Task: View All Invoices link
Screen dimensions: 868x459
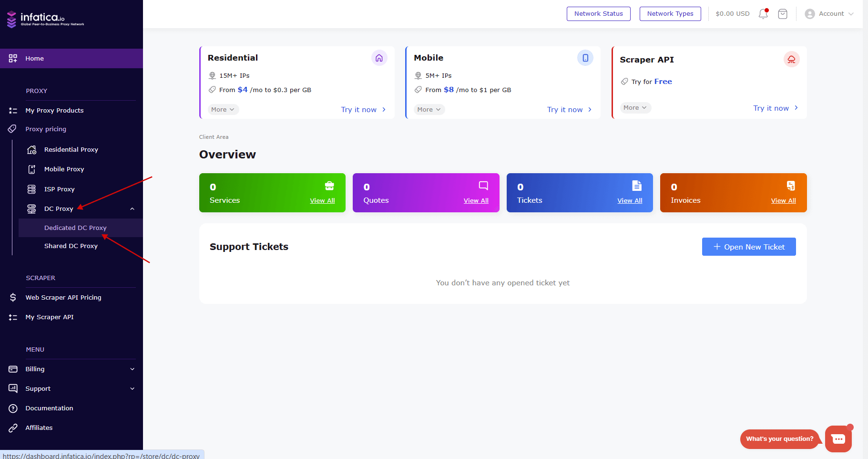Action: 784,201
